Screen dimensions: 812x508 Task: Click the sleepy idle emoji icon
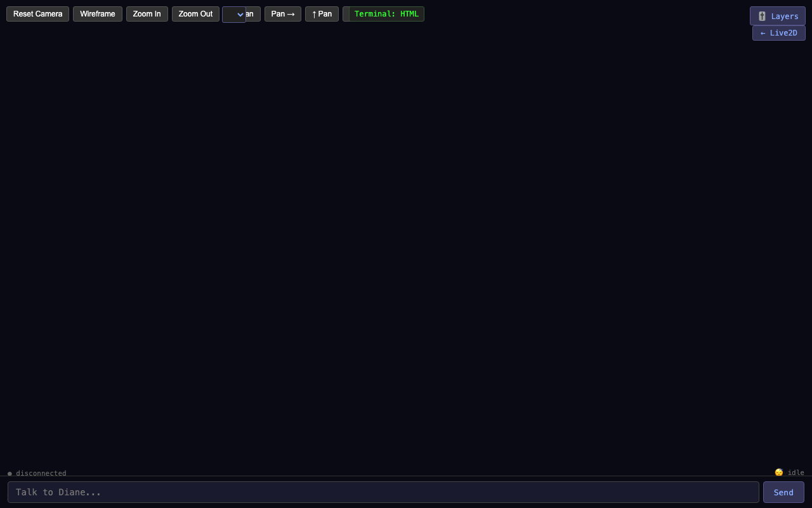[x=778, y=472]
